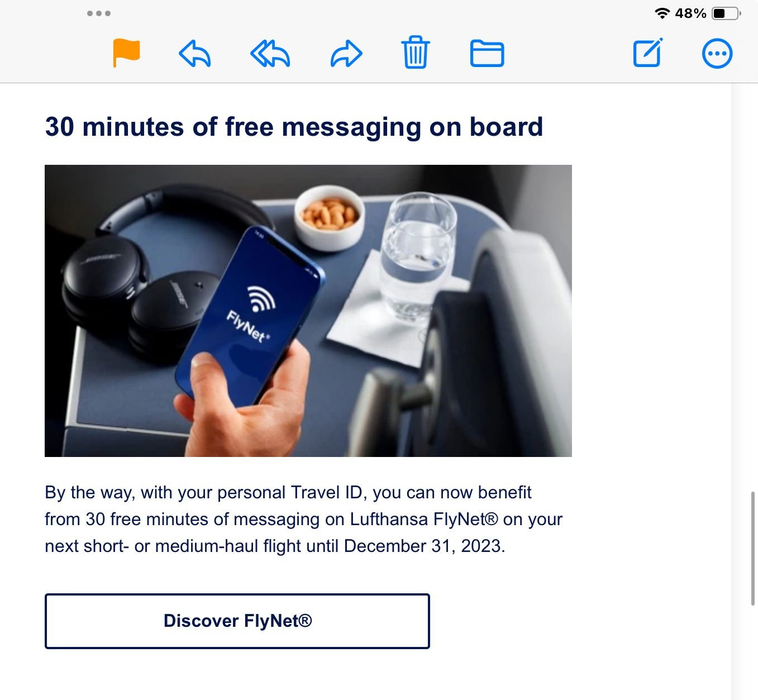This screenshot has width=758, height=700.
Task: Click the orange flag icon
Action: click(126, 53)
